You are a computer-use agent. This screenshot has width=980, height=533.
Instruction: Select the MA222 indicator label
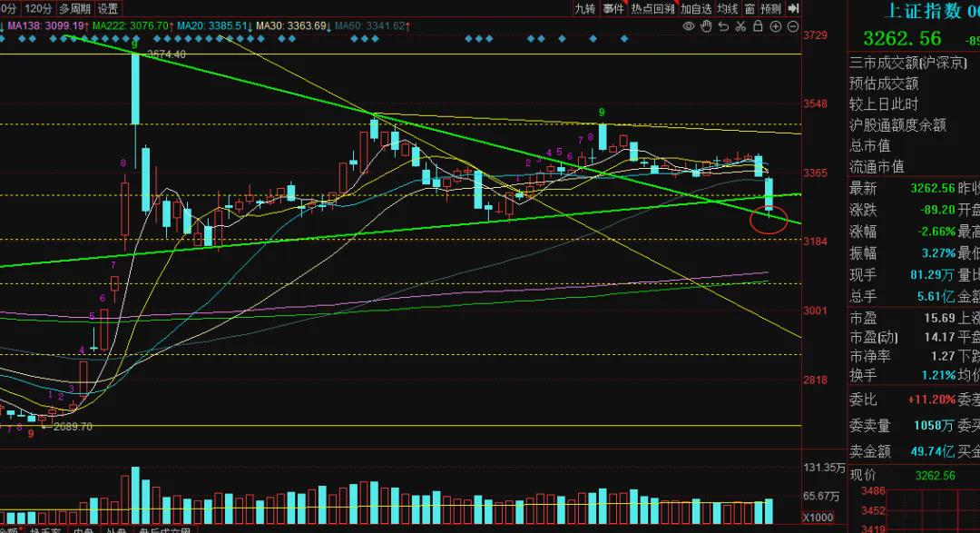pos(132,26)
